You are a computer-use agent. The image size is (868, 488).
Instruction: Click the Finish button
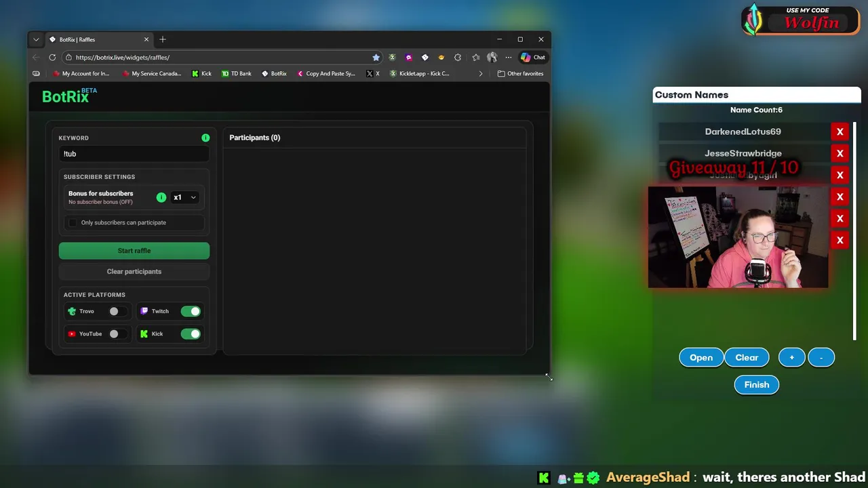pos(757,384)
